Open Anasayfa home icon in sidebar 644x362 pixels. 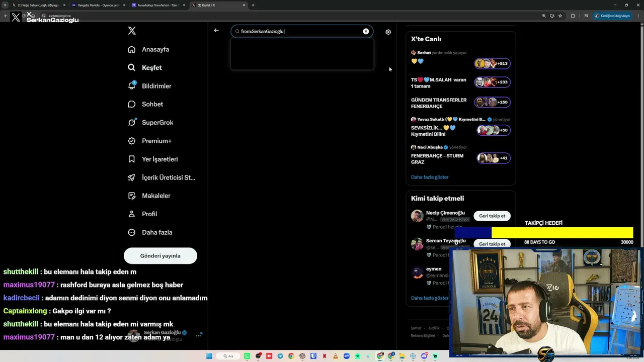pyautogui.click(x=132, y=49)
